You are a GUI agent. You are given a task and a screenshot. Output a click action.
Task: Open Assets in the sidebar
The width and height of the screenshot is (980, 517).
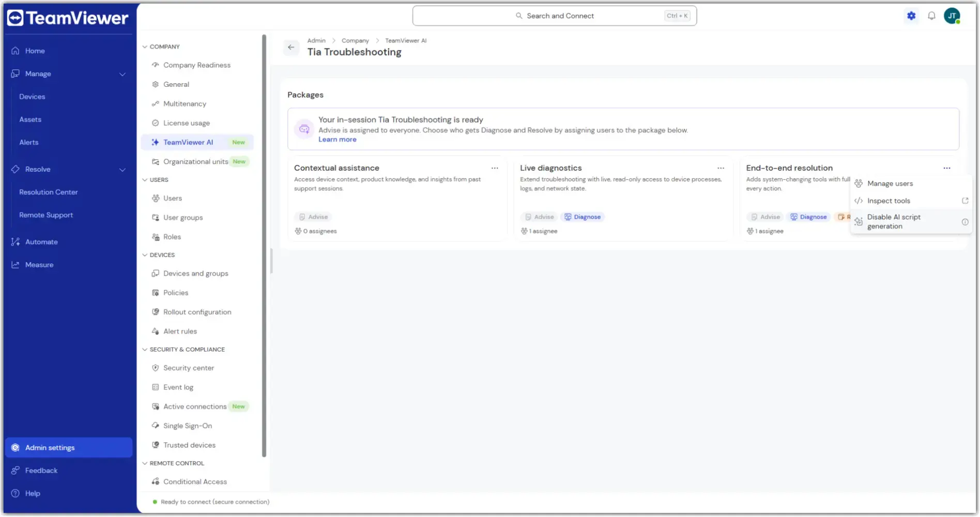[x=30, y=119]
